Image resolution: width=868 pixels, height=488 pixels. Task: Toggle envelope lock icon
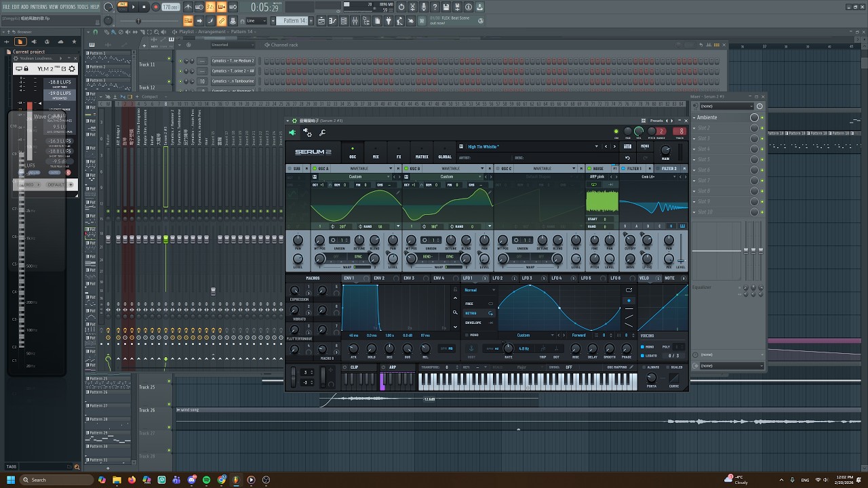(x=455, y=290)
